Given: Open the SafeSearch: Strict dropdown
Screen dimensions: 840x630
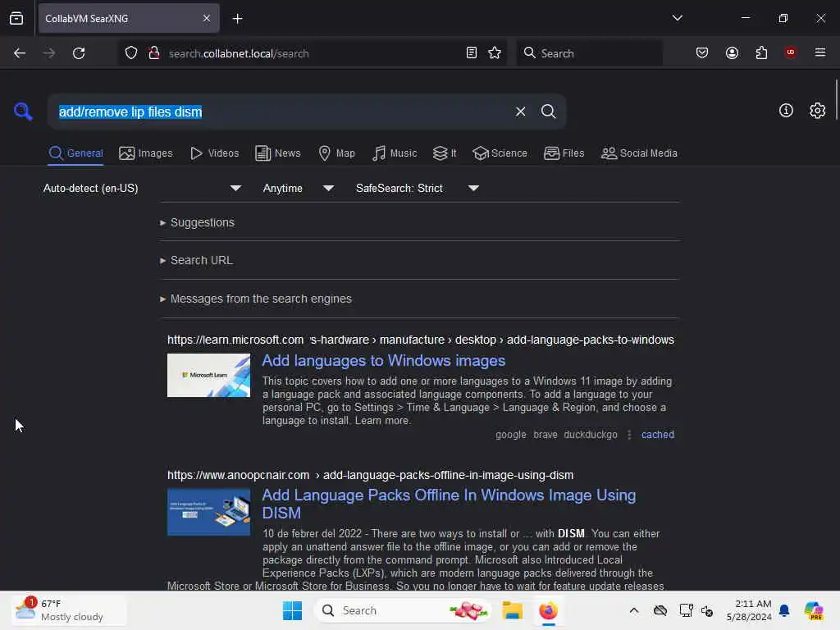Looking at the screenshot, I should [418, 188].
